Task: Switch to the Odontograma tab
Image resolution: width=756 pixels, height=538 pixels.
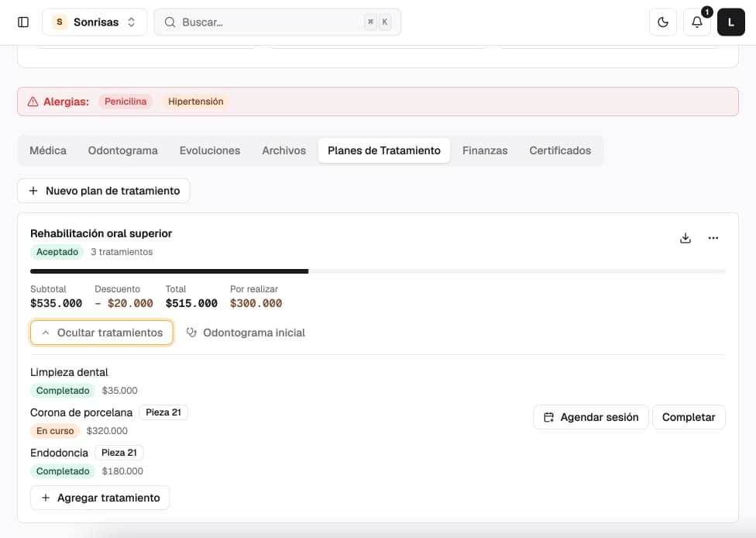Action: point(122,150)
